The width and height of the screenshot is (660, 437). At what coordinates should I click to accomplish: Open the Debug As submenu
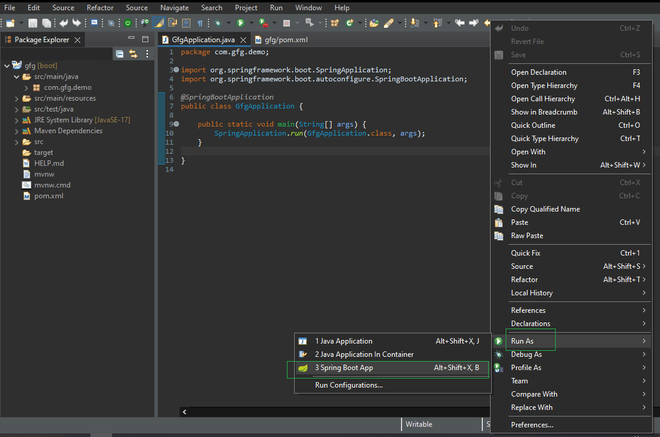click(526, 354)
